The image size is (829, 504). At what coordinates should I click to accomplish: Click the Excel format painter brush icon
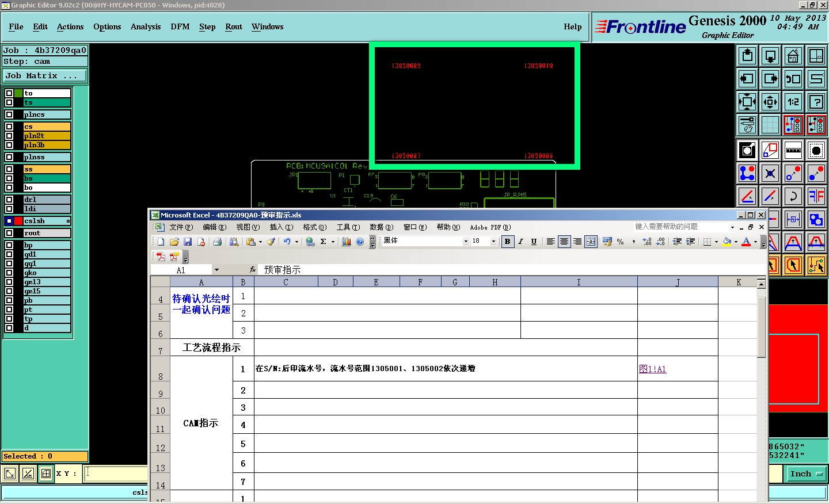pos(271,242)
